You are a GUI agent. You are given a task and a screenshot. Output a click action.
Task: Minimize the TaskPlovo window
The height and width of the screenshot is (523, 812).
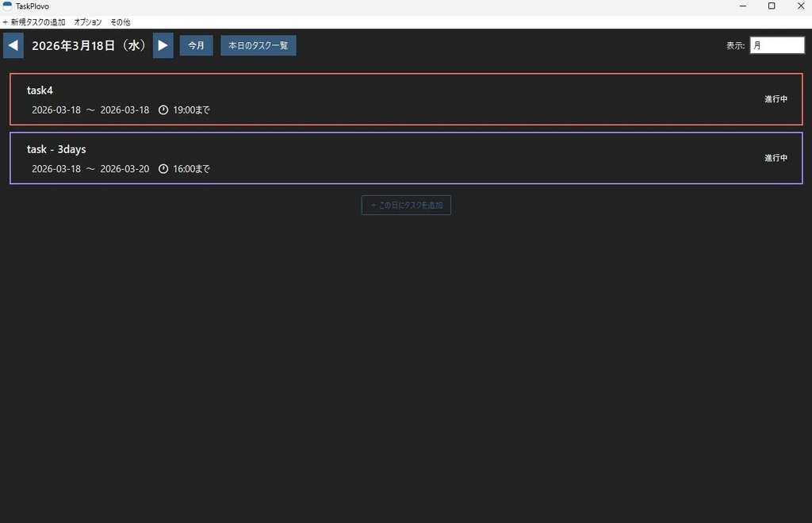tap(742, 6)
